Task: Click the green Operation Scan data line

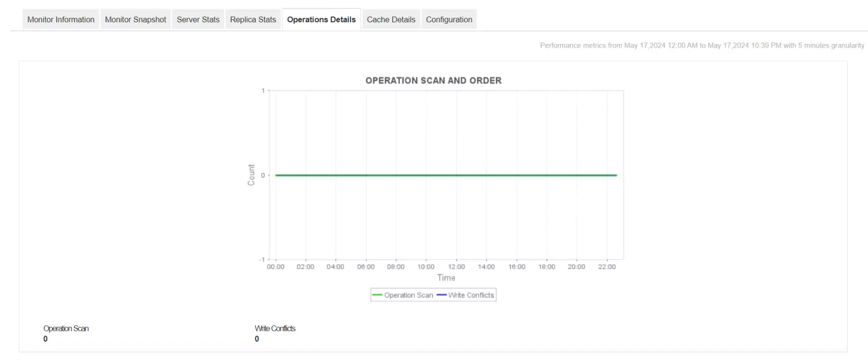Action: coord(446,175)
